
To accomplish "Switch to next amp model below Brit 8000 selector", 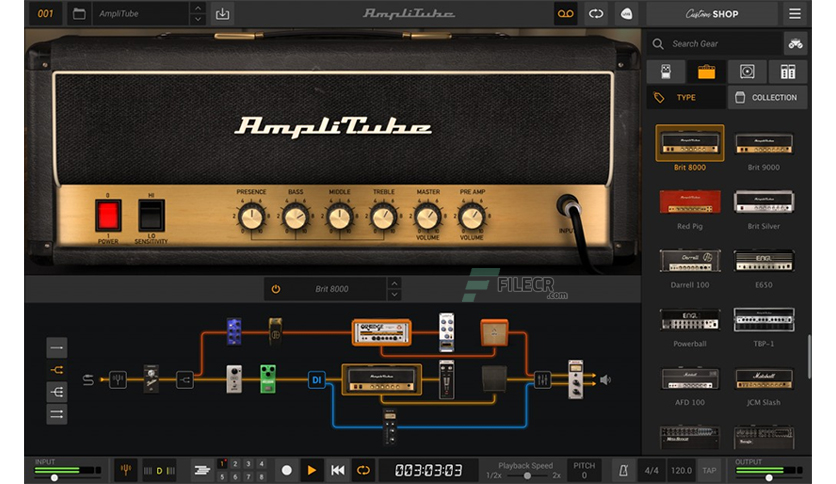I will point(394,294).
